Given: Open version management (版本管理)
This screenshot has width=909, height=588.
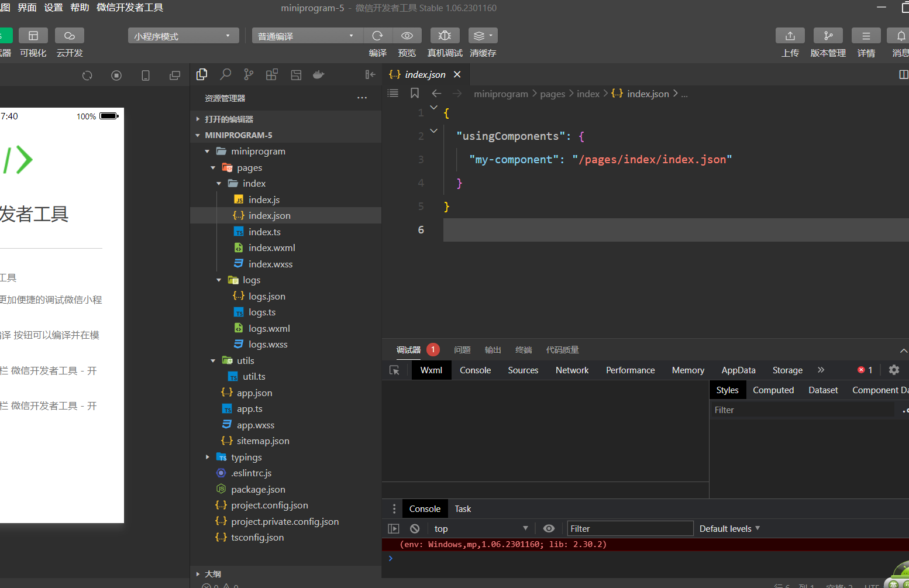Looking at the screenshot, I should (828, 36).
